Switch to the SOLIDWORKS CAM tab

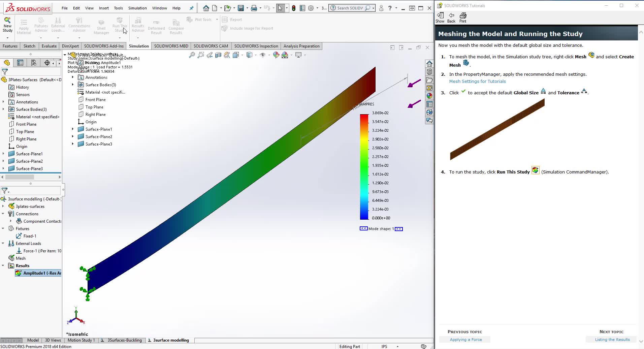pyautogui.click(x=211, y=46)
